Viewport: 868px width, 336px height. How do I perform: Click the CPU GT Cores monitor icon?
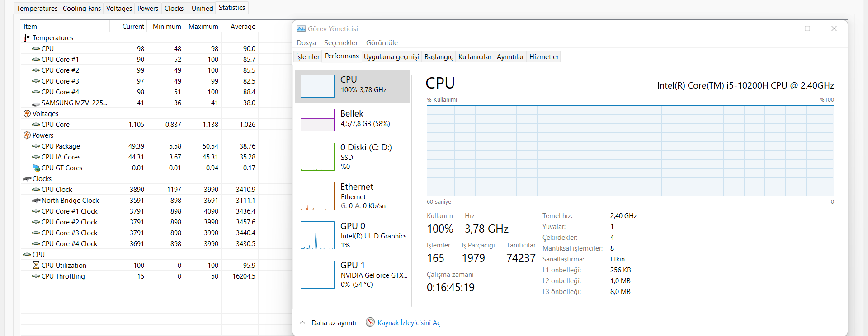(37, 168)
